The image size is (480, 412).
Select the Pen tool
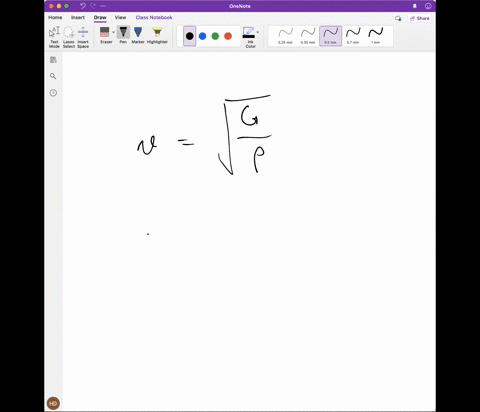pyautogui.click(x=123, y=35)
